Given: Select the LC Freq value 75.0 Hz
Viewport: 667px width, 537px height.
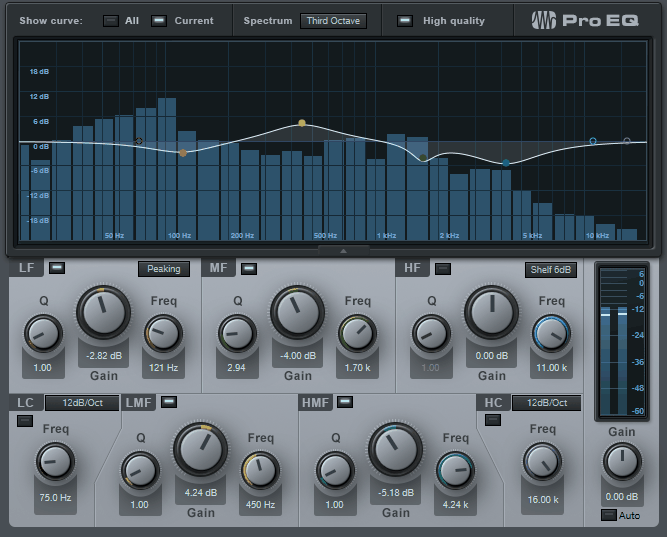Looking at the screenshot, I should [55, 497].
